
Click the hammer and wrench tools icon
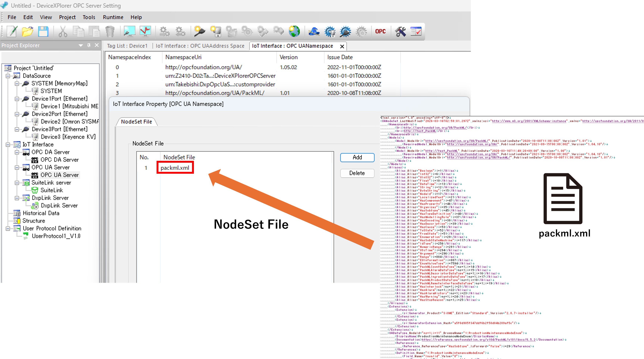tap(400, 32)
